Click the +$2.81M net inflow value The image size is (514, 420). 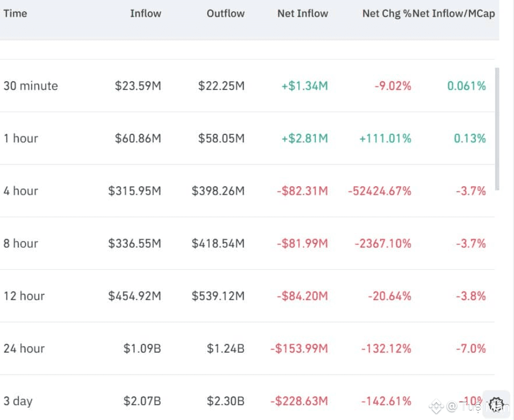(305, 138)
